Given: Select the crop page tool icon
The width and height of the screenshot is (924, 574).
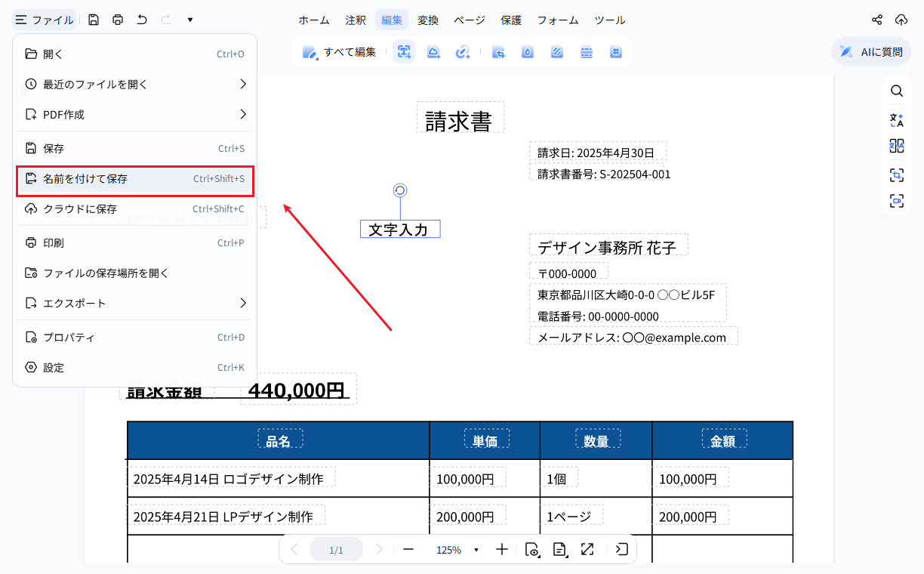Looking at the screenshot, I should click(x=498, y=52).
